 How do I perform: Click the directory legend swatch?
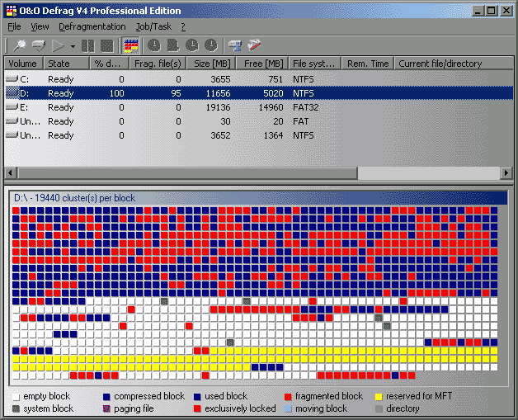point(379,408)
